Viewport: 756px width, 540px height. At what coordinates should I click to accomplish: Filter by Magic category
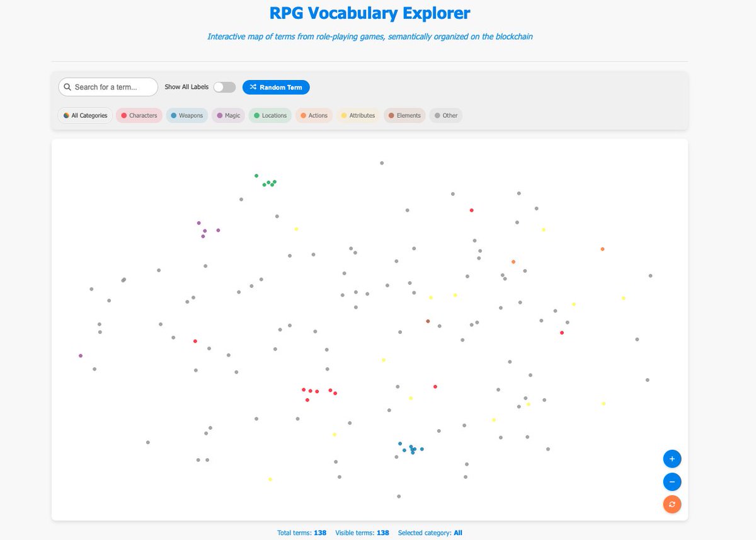point(229,115)
